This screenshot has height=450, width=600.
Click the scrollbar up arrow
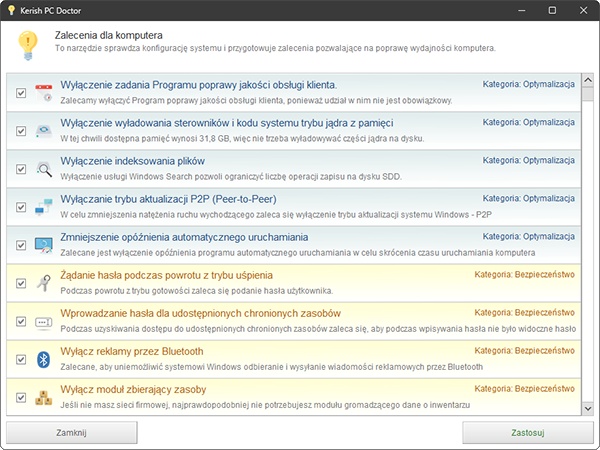pos(588,80)
